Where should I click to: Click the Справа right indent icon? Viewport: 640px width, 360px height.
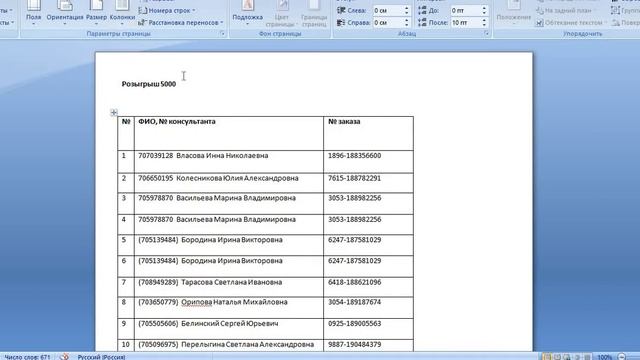tap(341, 23)
